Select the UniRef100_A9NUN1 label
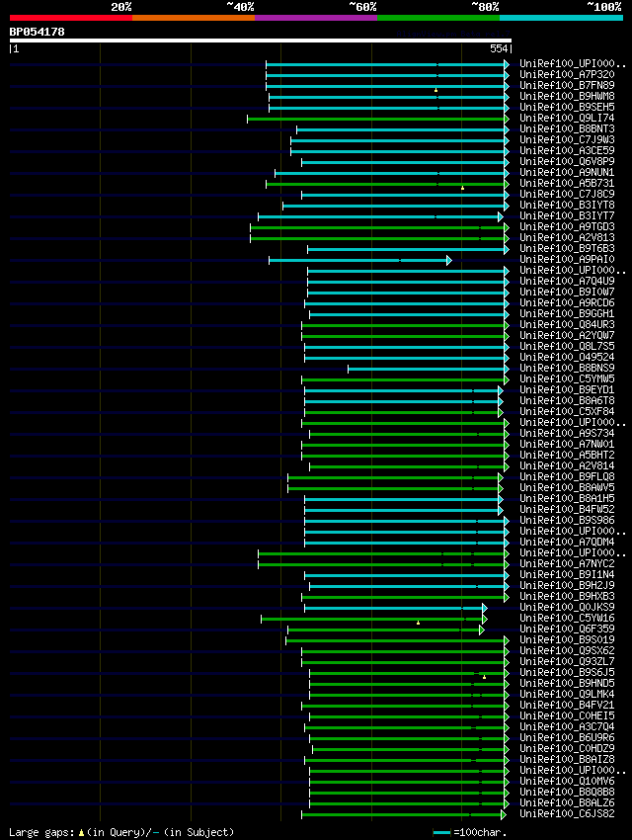632x840 pixels. point(567,173)
